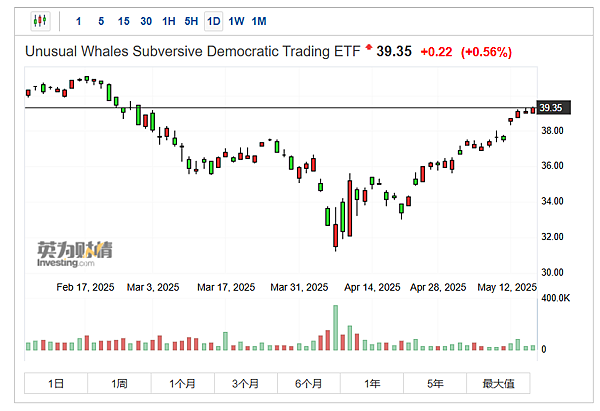The width and height of the screenshot is (600, 411).
Task: Show the 1个月 time range
Action: point(183,383)
